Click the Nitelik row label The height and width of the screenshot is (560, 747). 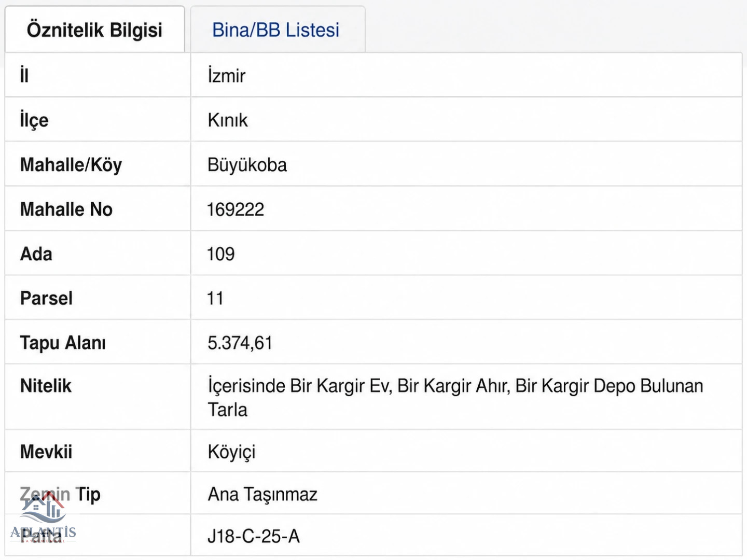pos(46,386)
